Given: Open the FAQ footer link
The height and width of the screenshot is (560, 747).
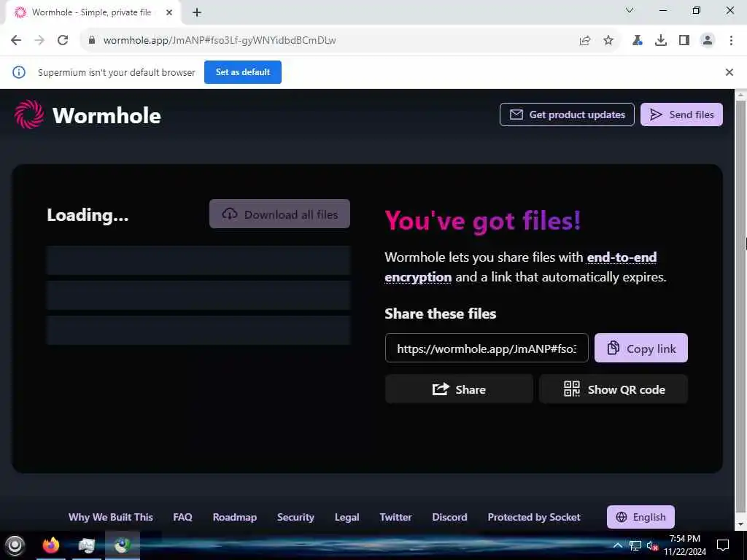Looking at the screenshot, I should [182, 517].
